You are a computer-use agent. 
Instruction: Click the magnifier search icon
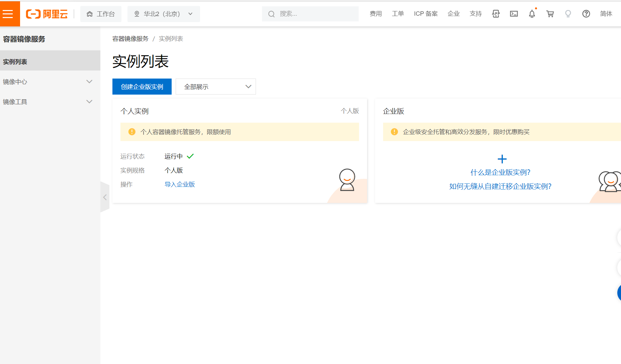coord(271,14)
